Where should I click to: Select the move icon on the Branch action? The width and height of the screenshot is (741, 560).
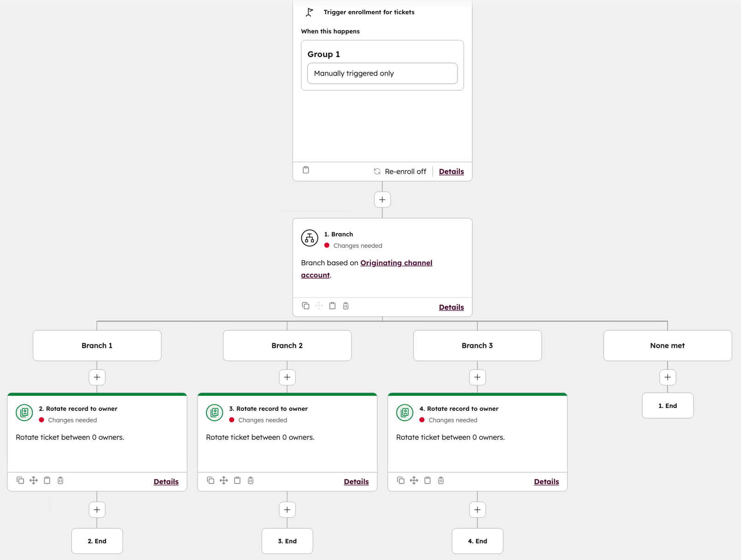tap(319, 305)
